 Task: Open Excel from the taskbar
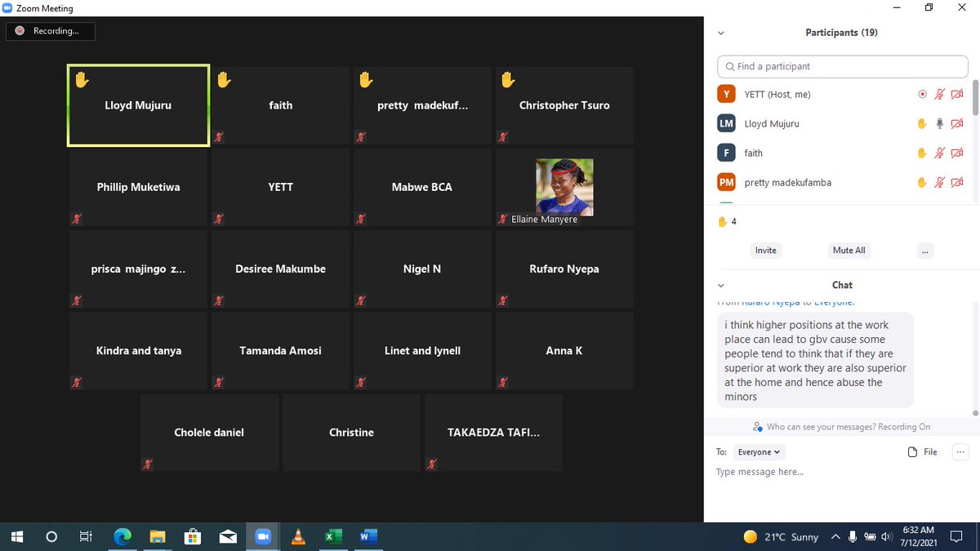[333, 536]
